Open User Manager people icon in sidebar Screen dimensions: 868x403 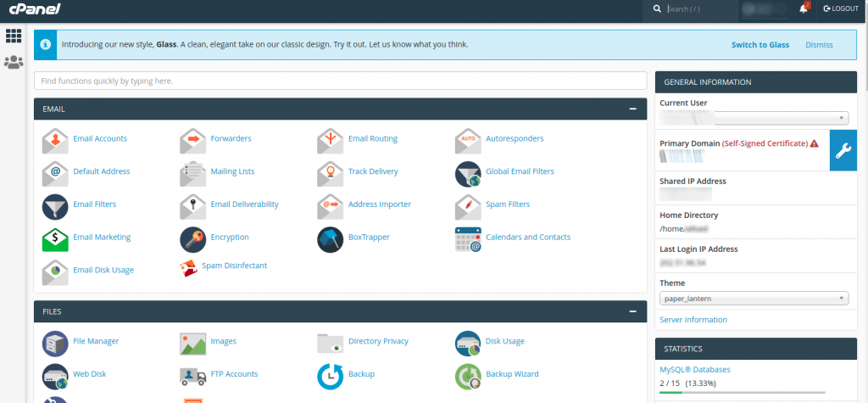tap(14, 62)
